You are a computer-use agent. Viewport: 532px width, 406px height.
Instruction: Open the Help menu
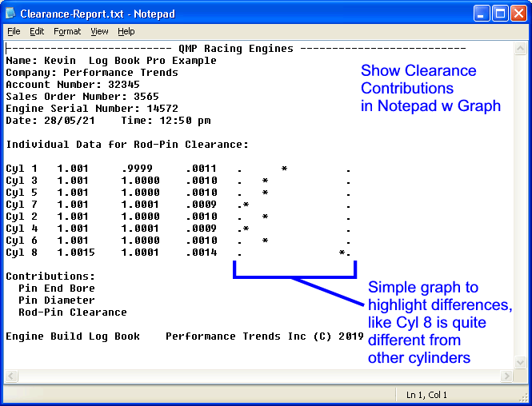[126, 31]
